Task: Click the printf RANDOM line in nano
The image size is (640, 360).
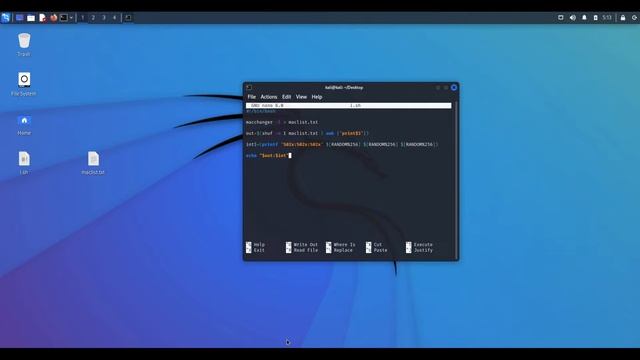Action: click(342, 144)
